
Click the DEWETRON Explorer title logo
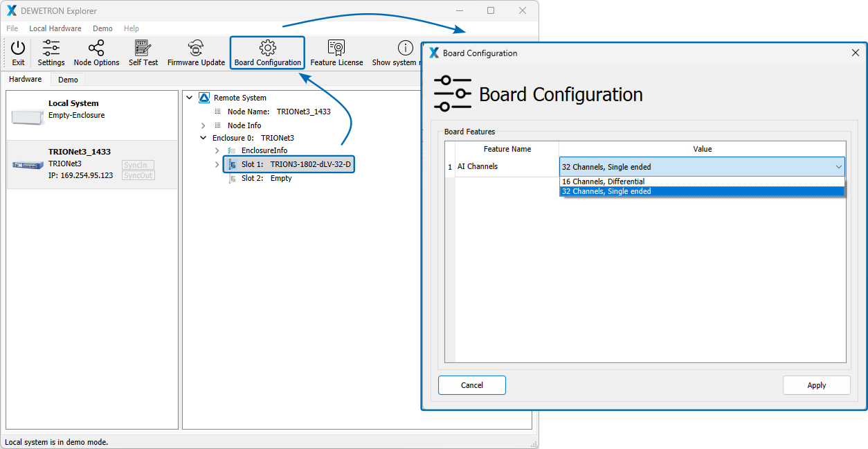[x=12, y=10]
